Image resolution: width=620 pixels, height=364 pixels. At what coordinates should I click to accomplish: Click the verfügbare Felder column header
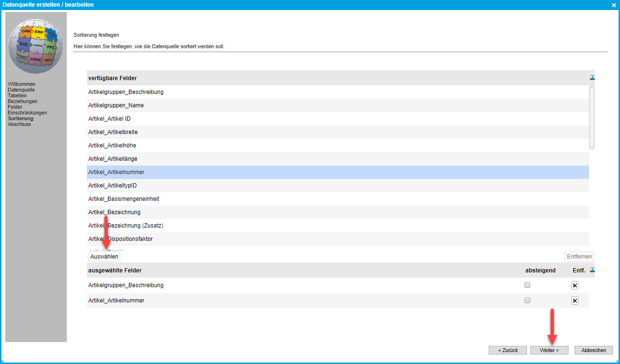click(113, 78)
